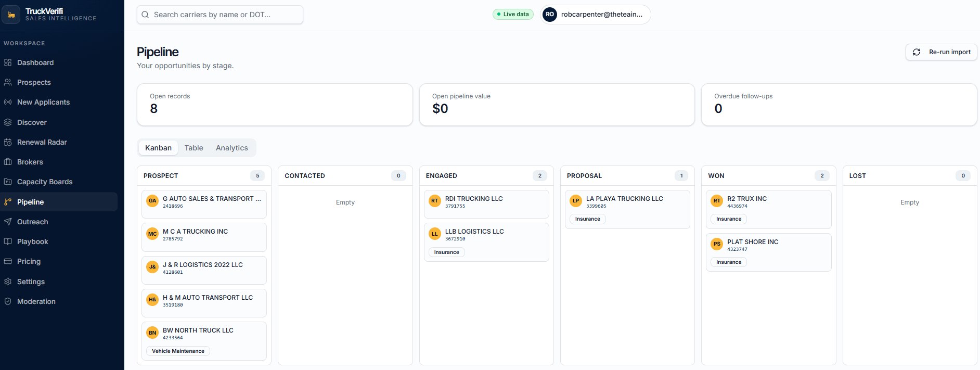Click the Capacity Boards icon
This screenshot has height=370, width=980.
coord(8,182)
